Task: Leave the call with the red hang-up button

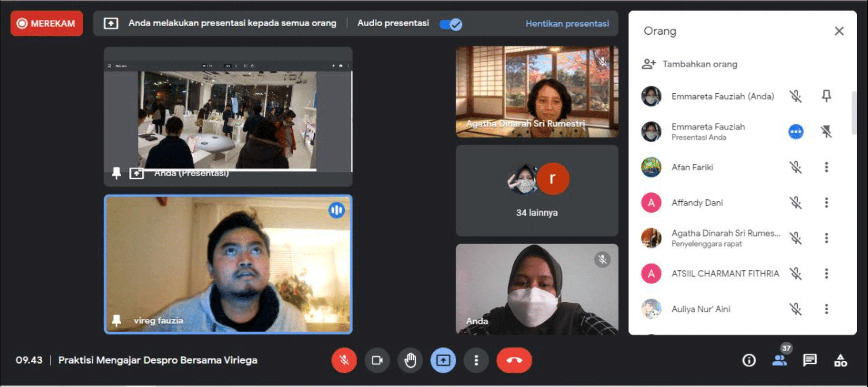Action: coord(514,360)
